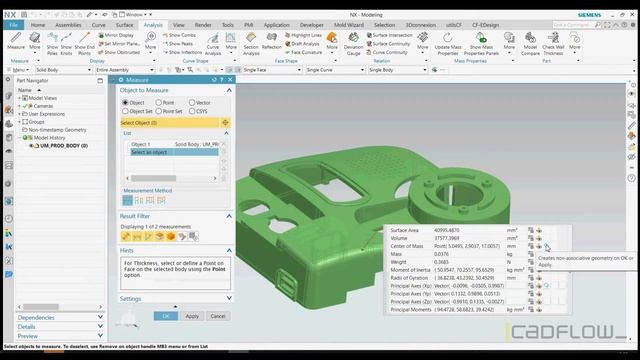The image size is (640, 360).
Task: Click OK in Measure dialog
Action: [166, 316]
